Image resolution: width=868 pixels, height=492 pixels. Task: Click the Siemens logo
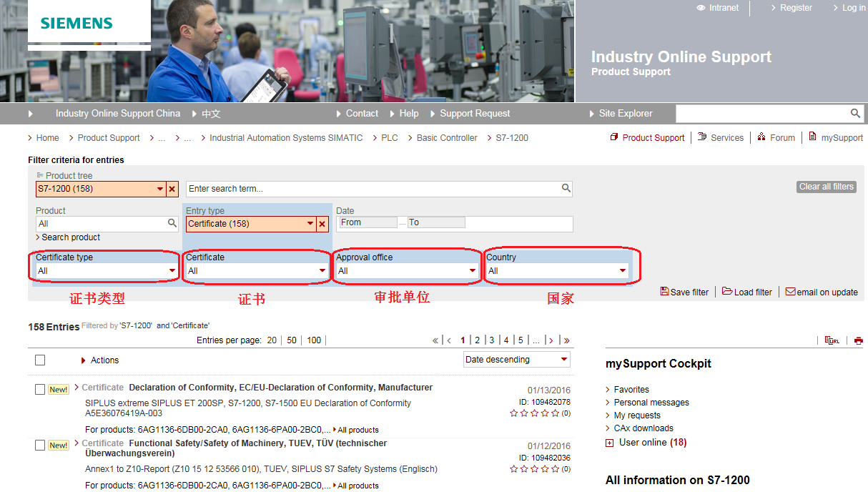77,23
